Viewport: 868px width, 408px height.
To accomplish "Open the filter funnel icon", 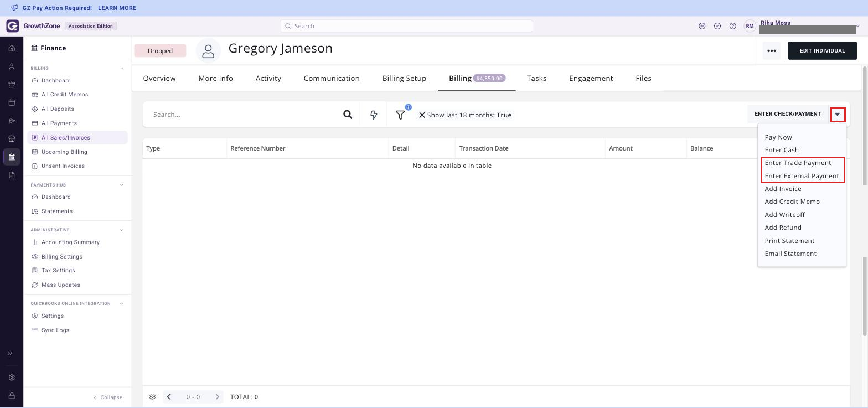I will (400, 115).
